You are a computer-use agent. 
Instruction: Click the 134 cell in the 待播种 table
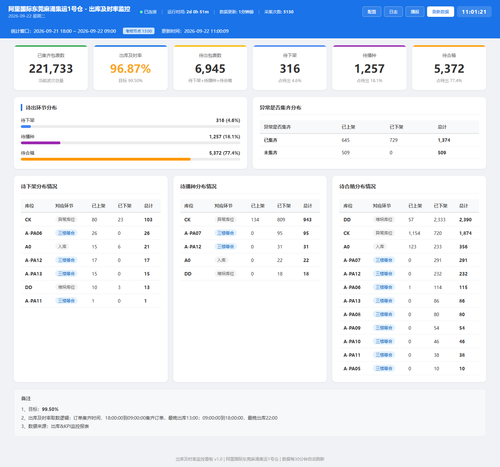(x=255, y=220)
